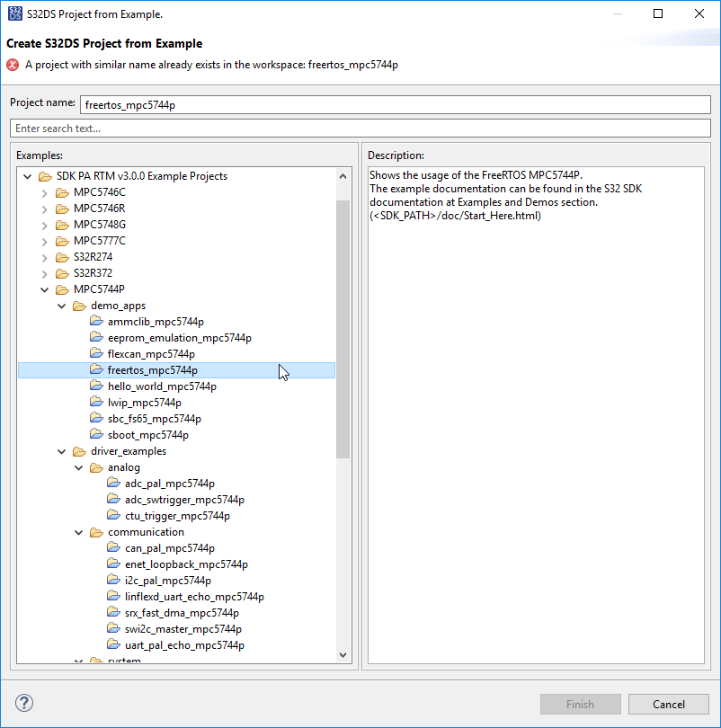Click the lwip_mpc5744p project icon

click(96, 402)
